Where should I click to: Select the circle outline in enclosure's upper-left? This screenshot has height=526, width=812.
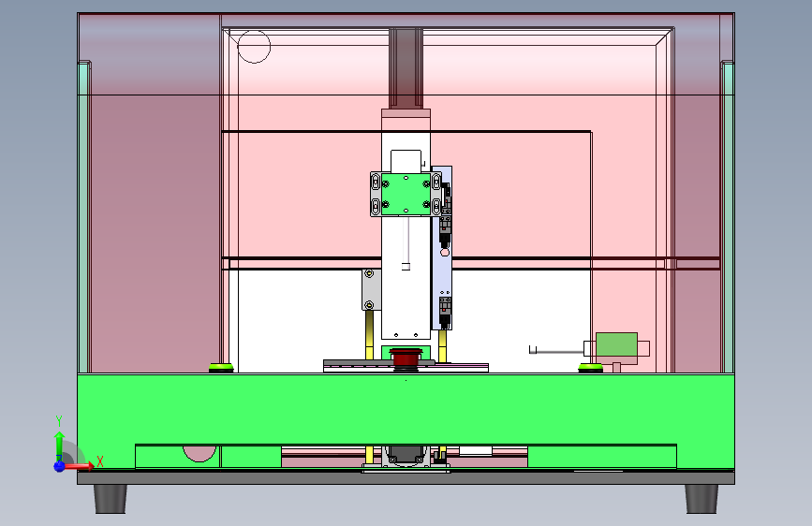click(254, 47)
